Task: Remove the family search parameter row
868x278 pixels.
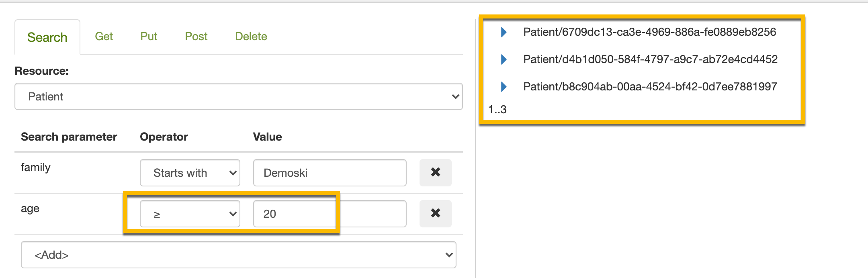Action: coord(435,173)
